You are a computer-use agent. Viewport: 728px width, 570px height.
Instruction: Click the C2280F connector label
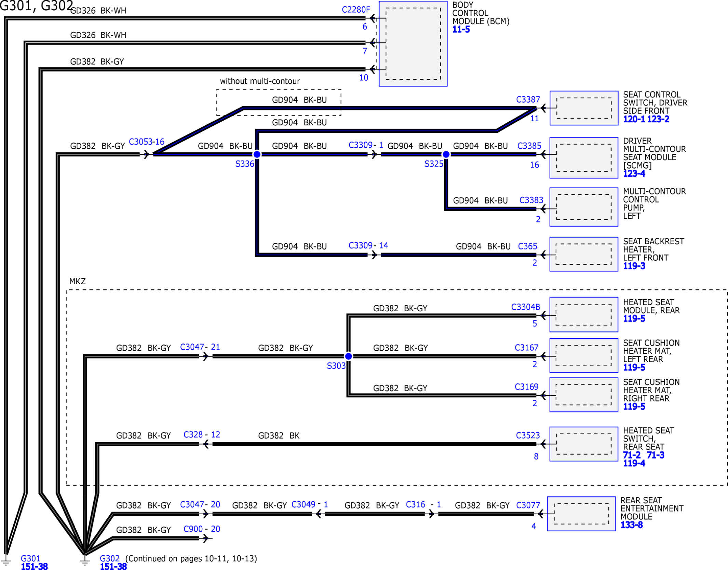356,10
